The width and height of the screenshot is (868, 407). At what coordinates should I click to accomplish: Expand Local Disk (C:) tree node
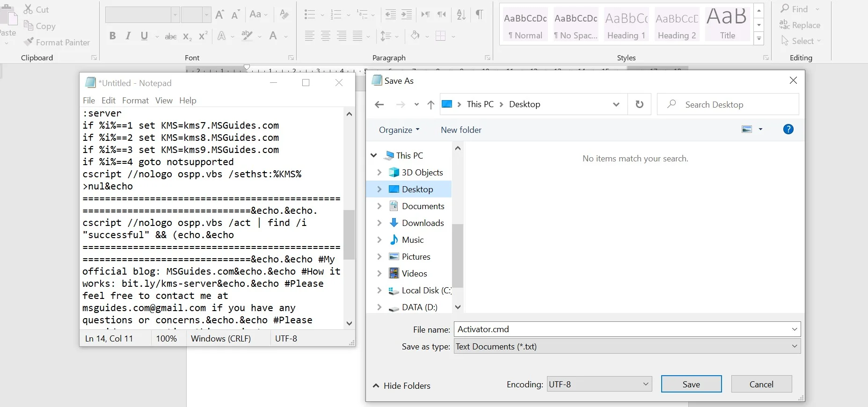[x=379, y=290]
